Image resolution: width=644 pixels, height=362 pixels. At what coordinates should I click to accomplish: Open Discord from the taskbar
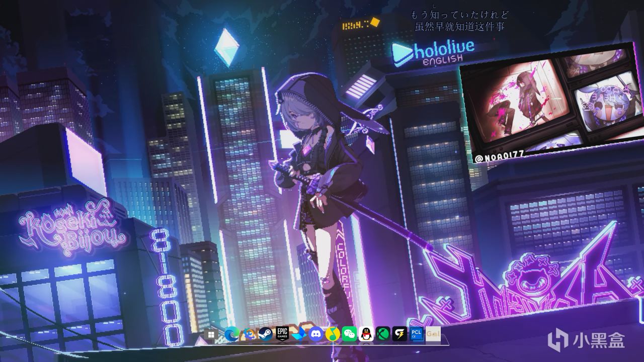[x=315, y=334]
